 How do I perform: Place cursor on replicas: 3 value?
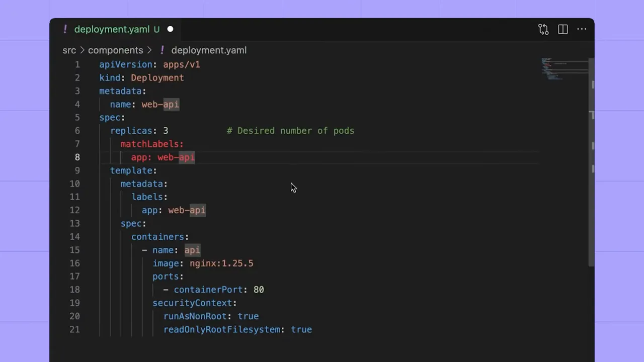(166, 131)
